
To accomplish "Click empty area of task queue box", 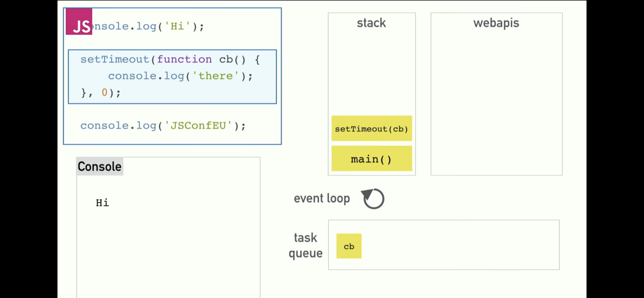I will tap(458, 245).
